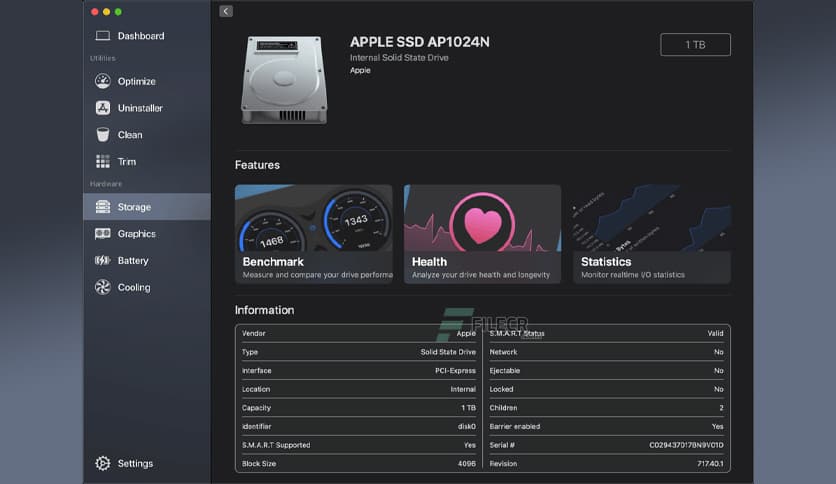836x484 pixels.
Task: Select Clean in the sidebar
Action: pos(147,134)
